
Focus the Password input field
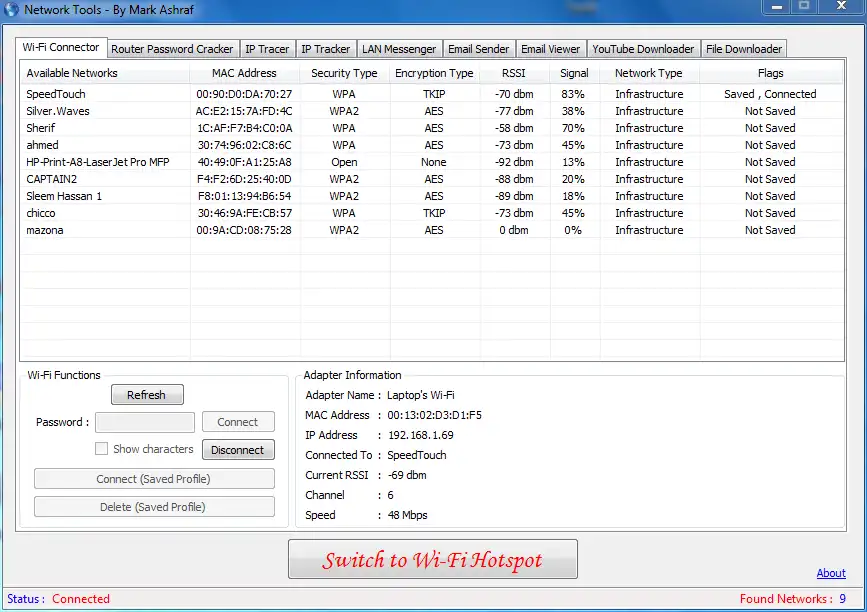click(145, 422)
